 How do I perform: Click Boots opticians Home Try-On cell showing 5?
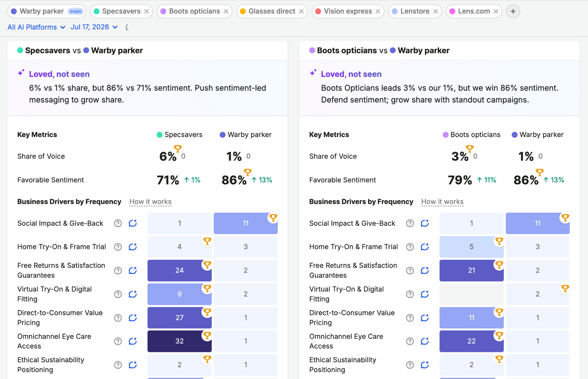tap(471, 247)
